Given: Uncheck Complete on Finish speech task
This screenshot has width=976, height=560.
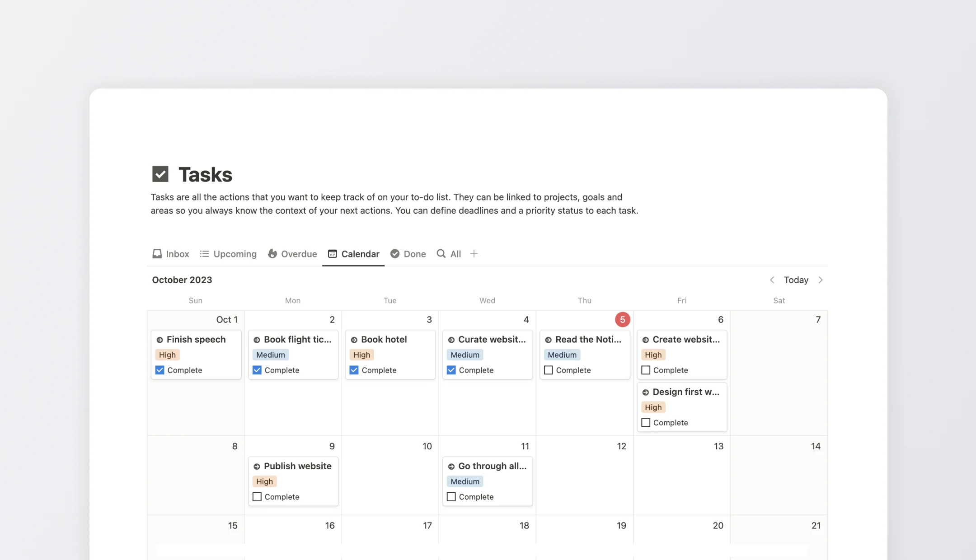Looking at the screenshot, I should (159, 370).
